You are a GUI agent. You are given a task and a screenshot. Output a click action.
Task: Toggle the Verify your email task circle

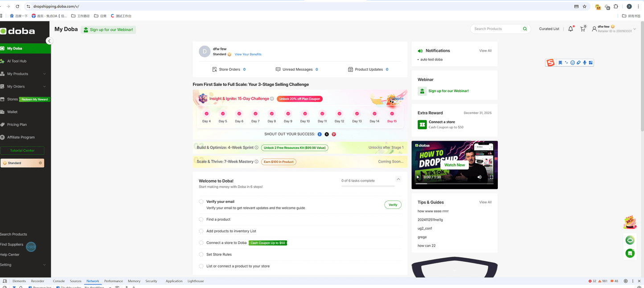point(201,202)
